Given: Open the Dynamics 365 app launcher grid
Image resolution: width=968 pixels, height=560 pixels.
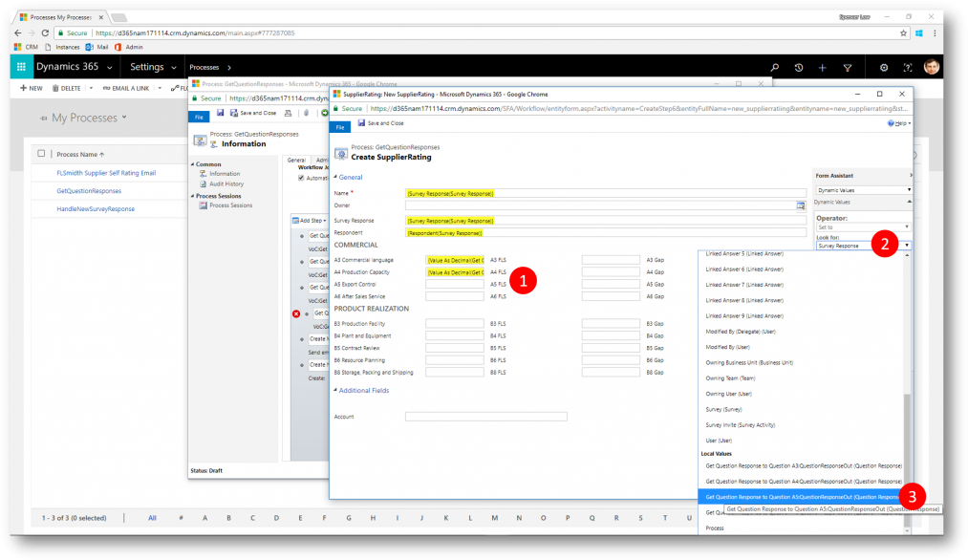Looking at the screenshot, I should click(x=21, y=67).
